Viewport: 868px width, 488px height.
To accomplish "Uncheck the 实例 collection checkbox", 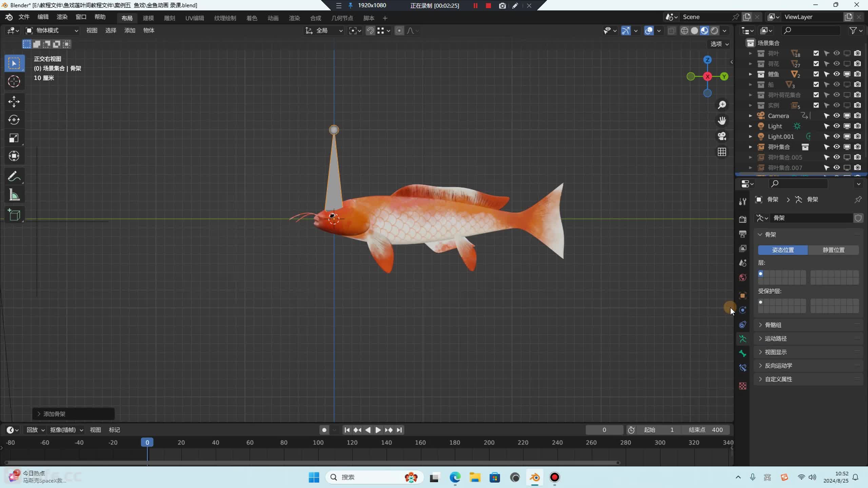I will click(x=816, y=105).
